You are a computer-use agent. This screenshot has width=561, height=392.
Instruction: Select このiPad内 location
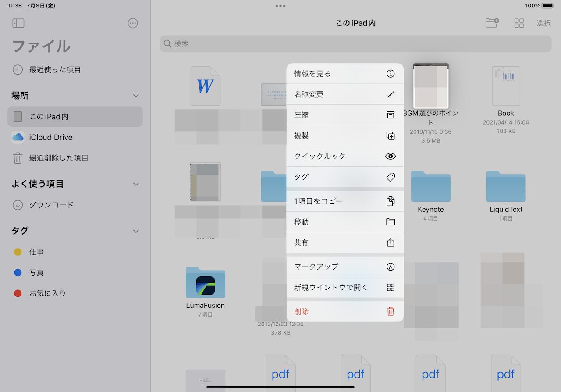[x=75, y=117]
